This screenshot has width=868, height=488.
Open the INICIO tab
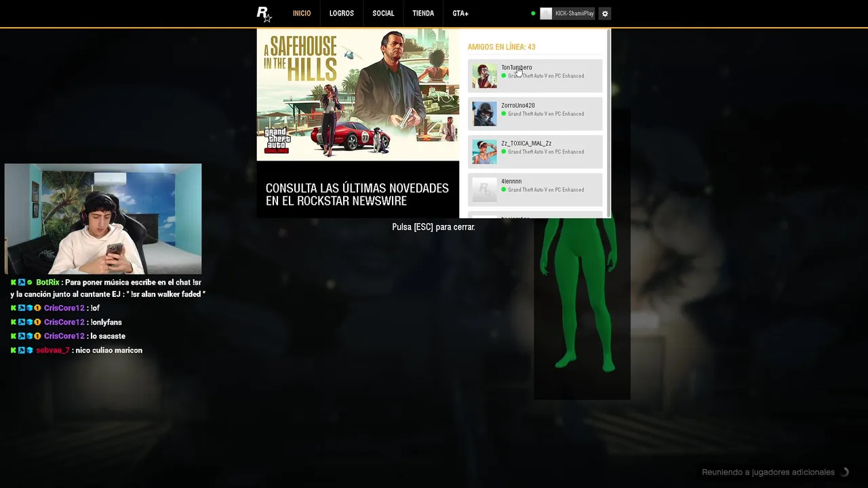point(302,14)
